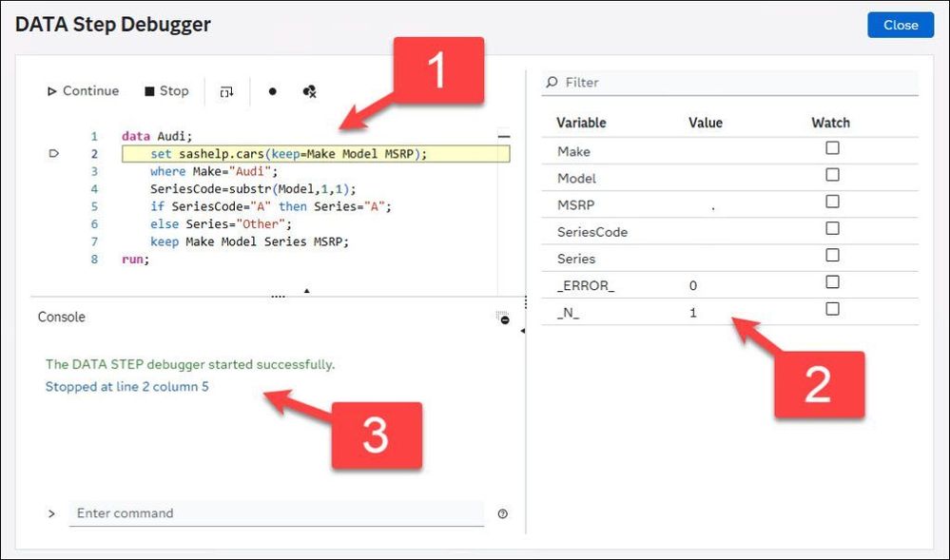Click the _N_ value 1
The width and height of the screenshot is (950, 560).
[693, 313]
